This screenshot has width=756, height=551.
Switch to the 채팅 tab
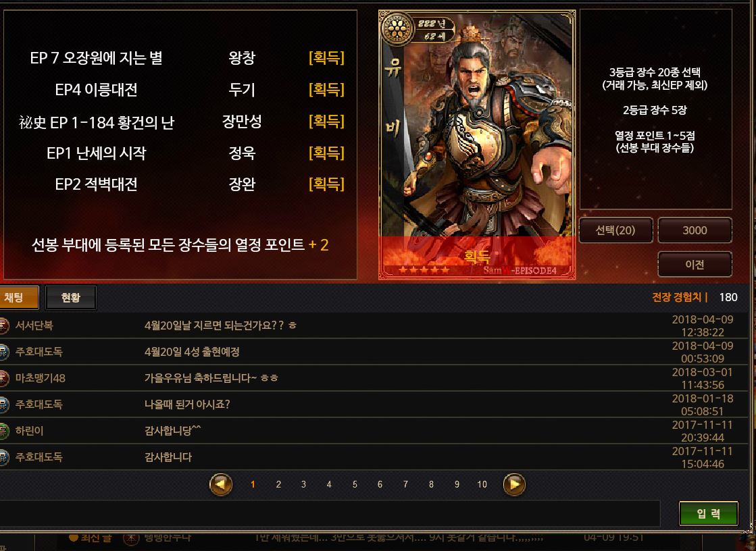tap(18, 297)
